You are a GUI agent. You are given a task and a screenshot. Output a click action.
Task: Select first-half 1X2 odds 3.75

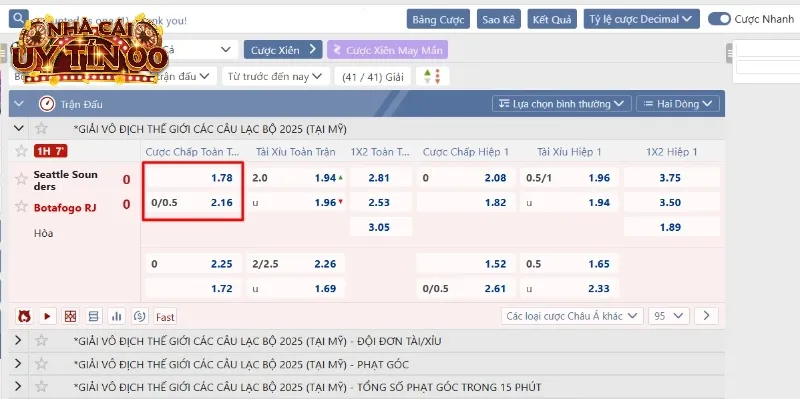click(x=671, y=178)
